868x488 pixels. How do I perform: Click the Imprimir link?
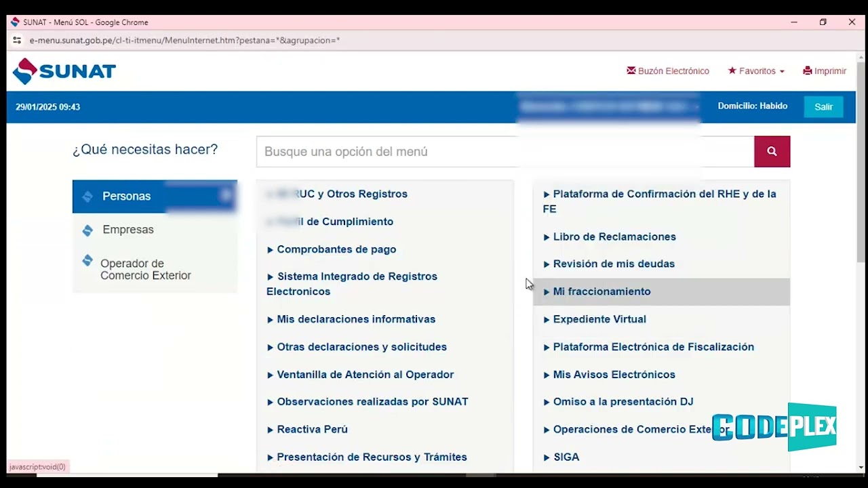click(825, 70)
